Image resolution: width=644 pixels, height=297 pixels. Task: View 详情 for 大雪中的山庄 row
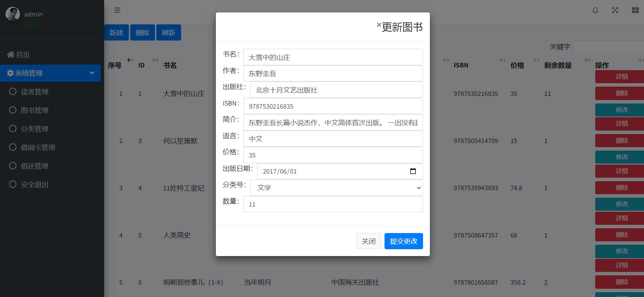coord(619,77)
